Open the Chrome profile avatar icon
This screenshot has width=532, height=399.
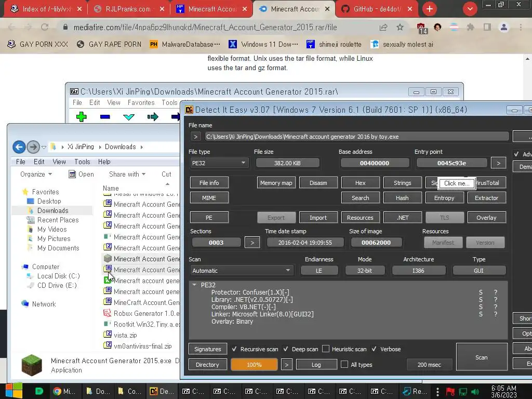click(x=504, y=27)
